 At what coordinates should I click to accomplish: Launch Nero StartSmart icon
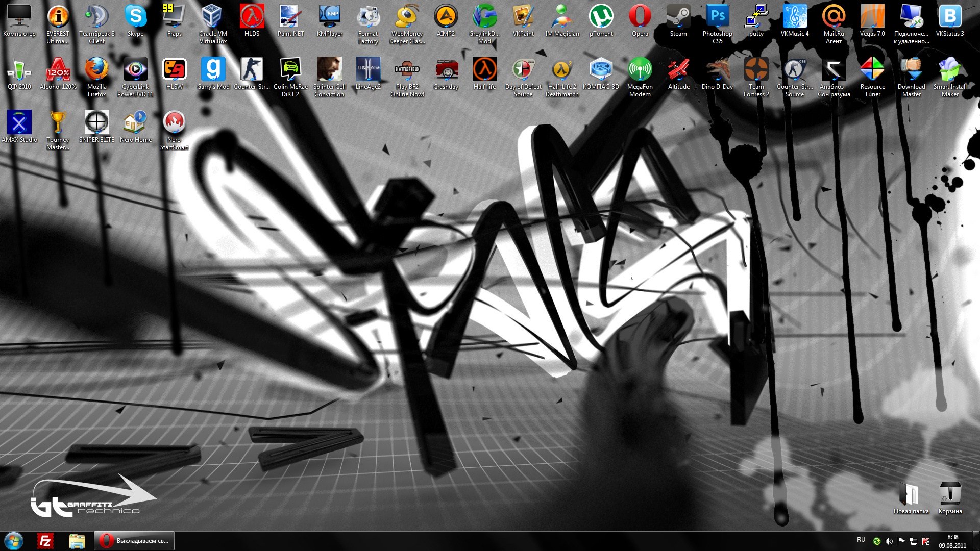point(174,131)
